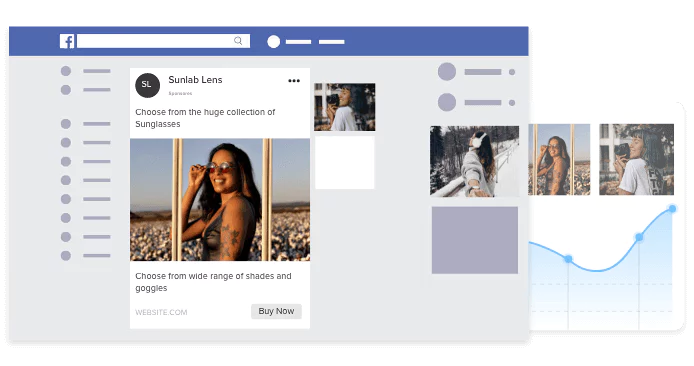Open the three-dot menu on Sunlab Lens post
Image resolution: width=694 pixels, height=366 pixels.
click(294, 81)
